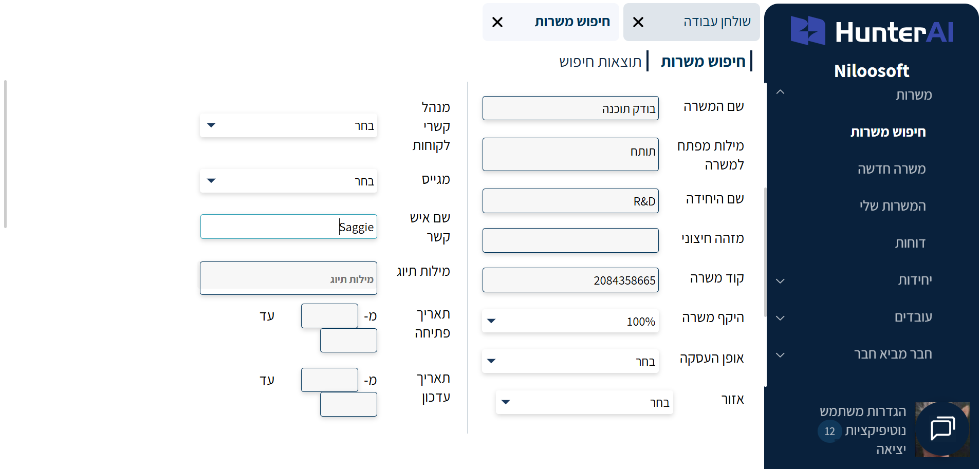Open the מנהל קשרי לקוחות dropdown
980x469 pixels.
point(288,125)
